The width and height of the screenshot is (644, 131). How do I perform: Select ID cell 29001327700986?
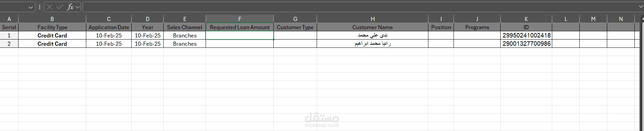tap(526, 44)
